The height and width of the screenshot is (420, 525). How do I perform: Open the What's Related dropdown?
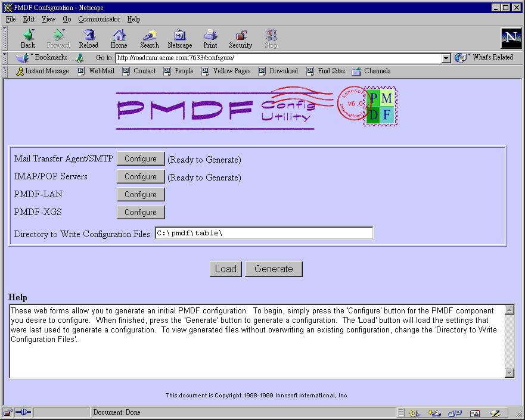484,58
